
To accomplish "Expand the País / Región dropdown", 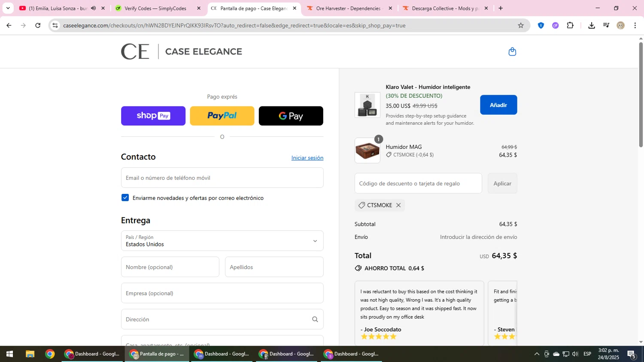I will tap(222, 241).
